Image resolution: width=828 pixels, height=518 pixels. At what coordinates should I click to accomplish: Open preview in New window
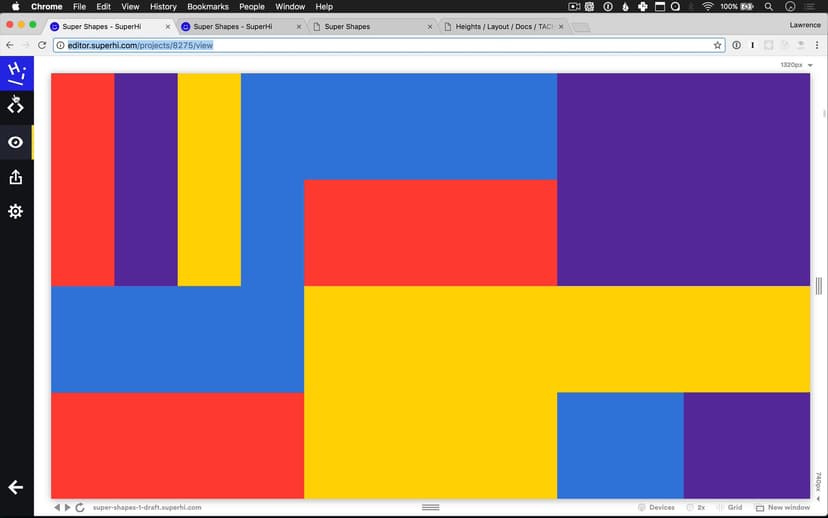[782, 508]
